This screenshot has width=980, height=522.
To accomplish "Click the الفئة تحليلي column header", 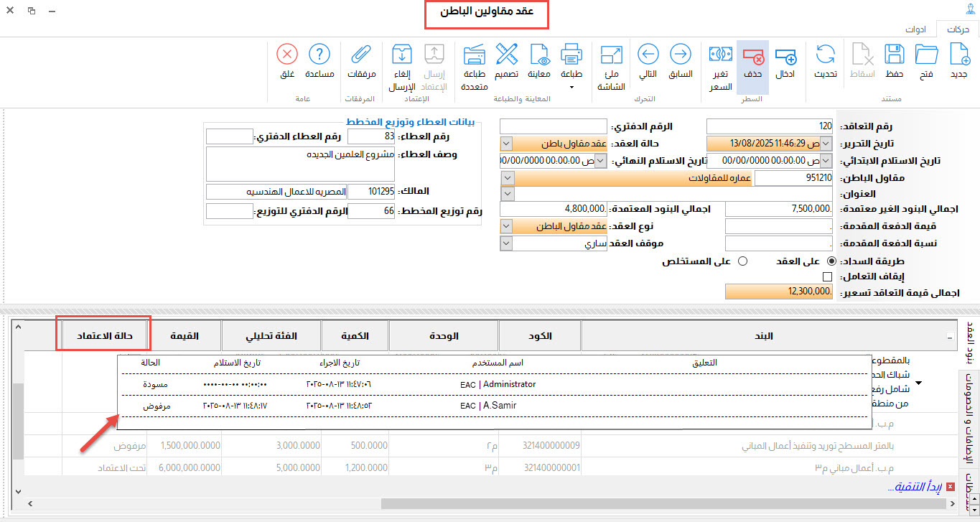I will (x=271, y=335).
